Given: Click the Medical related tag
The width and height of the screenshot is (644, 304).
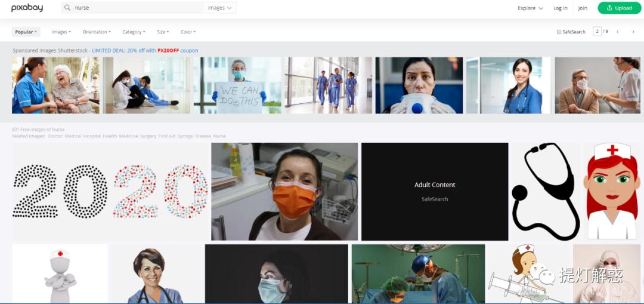Looking at the screenshot, I should (x=73, y=136).
